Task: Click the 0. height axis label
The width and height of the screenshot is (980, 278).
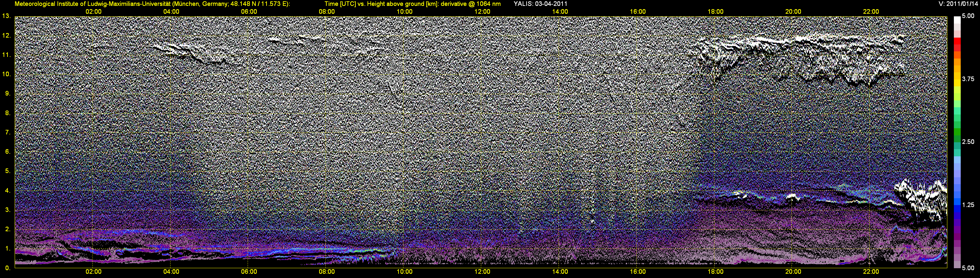Action: (7, 268)
